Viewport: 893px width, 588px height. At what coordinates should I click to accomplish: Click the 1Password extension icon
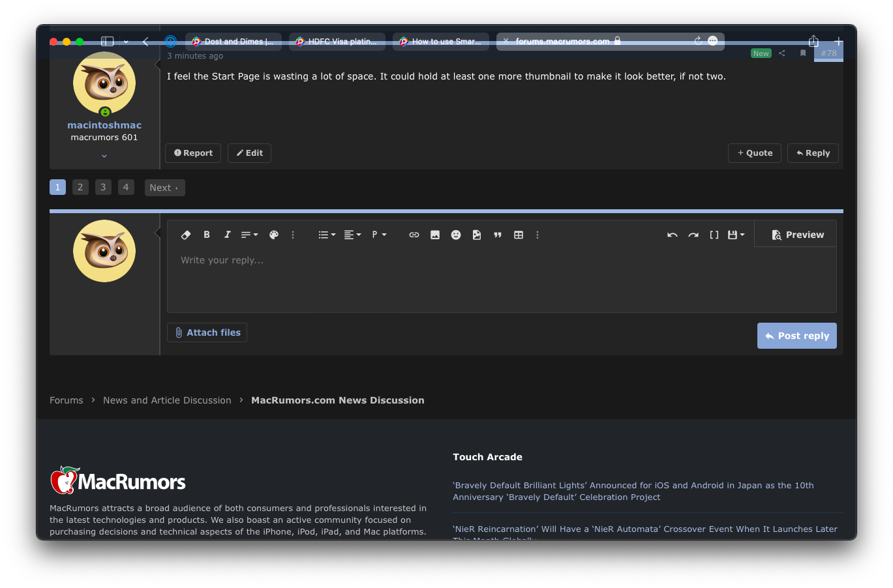170,41
